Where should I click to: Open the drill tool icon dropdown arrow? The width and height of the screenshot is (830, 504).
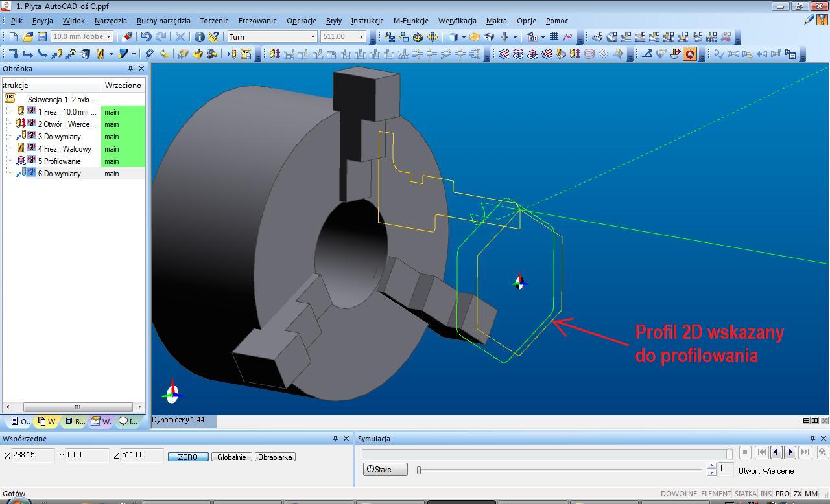click(x=111, y=54)
